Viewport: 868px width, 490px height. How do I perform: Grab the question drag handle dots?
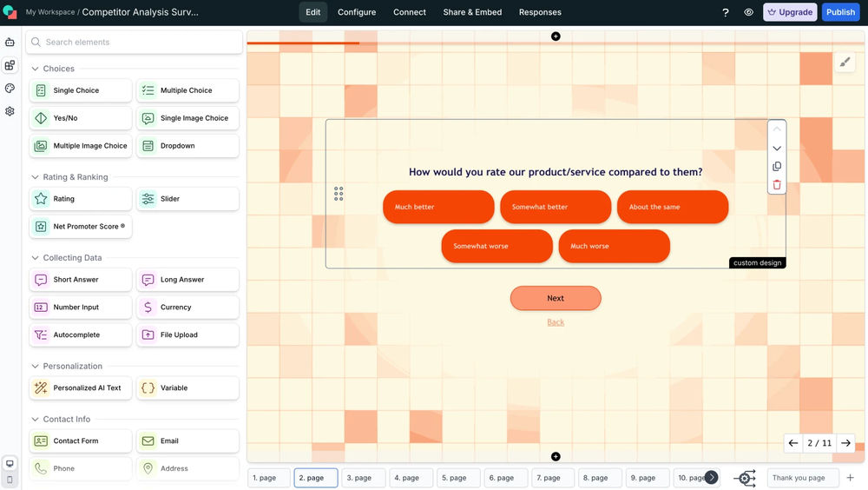[339, 194]
